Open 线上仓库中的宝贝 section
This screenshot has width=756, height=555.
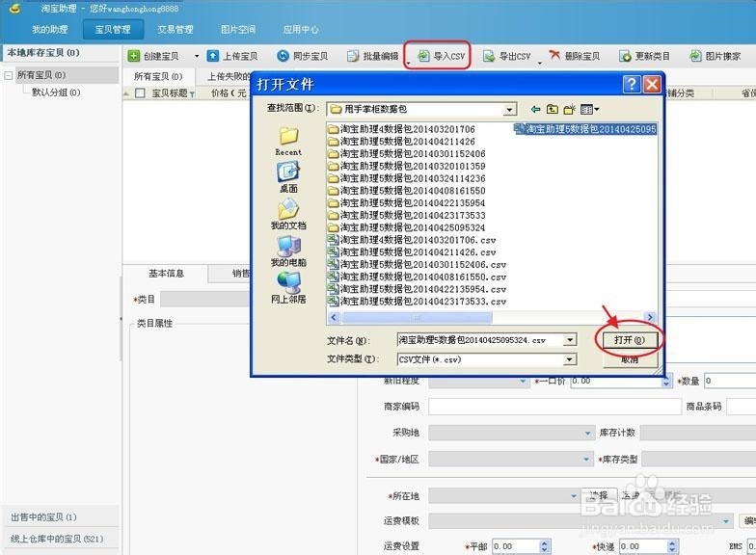[x=60, y=539]
